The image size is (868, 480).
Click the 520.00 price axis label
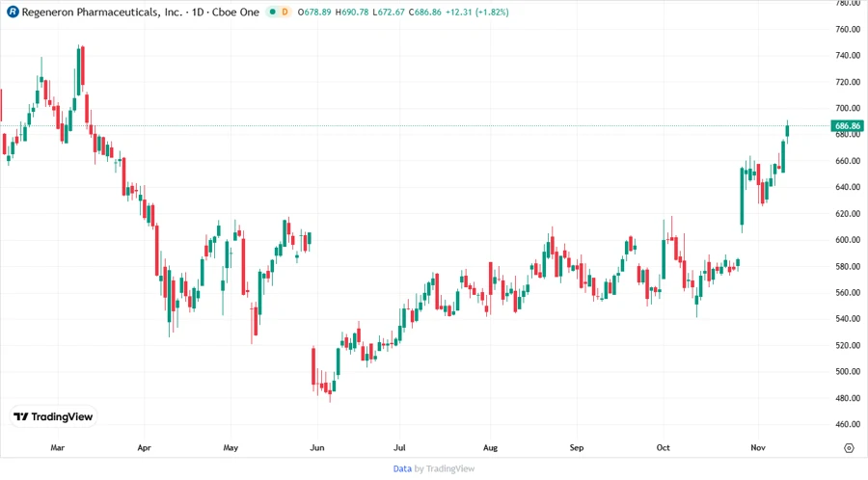tap(848, 345)
